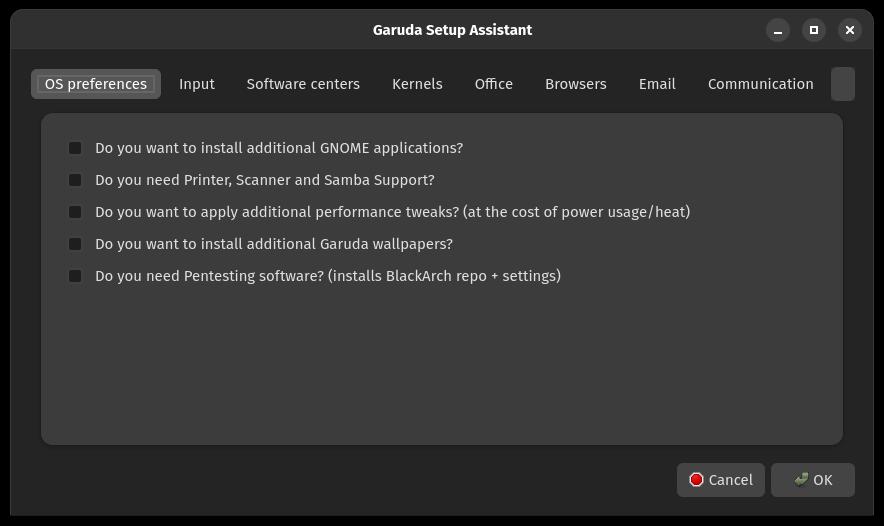884x526 pixels.
Task: Open the Email tab
Action: click(x=657, y=84)
